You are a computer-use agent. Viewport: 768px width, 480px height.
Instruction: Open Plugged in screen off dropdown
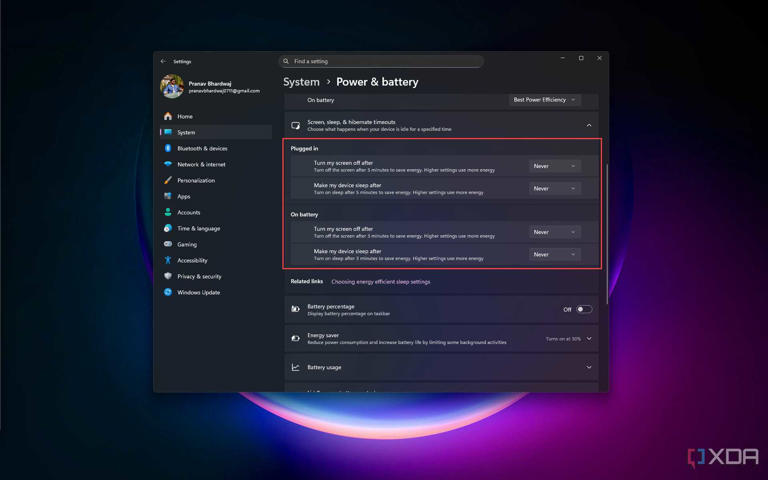click(555, 166)
